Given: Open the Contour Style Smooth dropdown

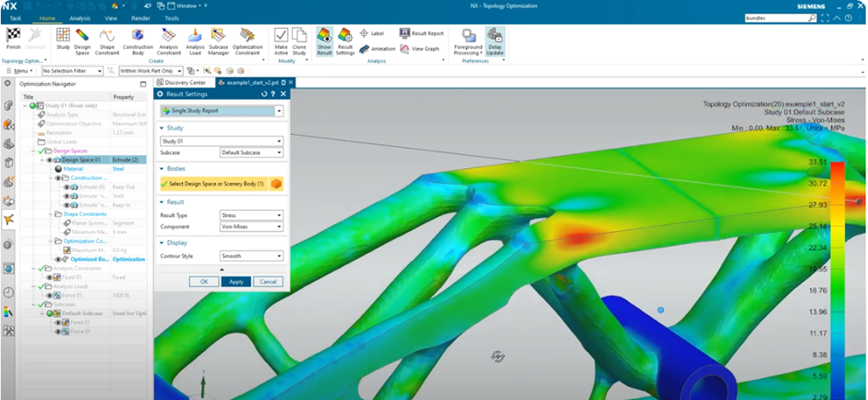Looking at the screenshot, I should tap(251, 256).
